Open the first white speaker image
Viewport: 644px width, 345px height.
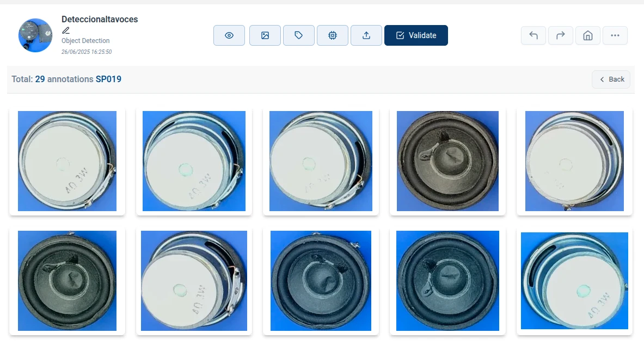[67, 161]
